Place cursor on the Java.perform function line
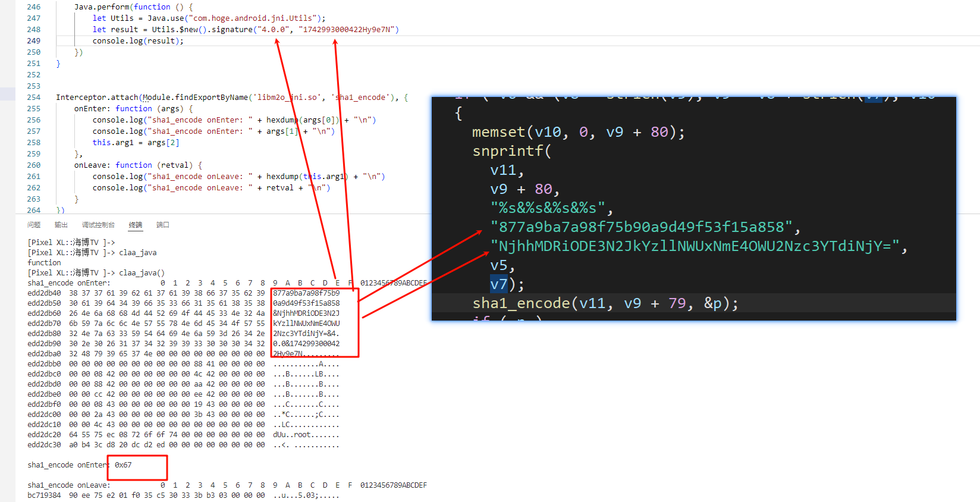Viewport: 980px width, 502px height. (x=133, y=7)
